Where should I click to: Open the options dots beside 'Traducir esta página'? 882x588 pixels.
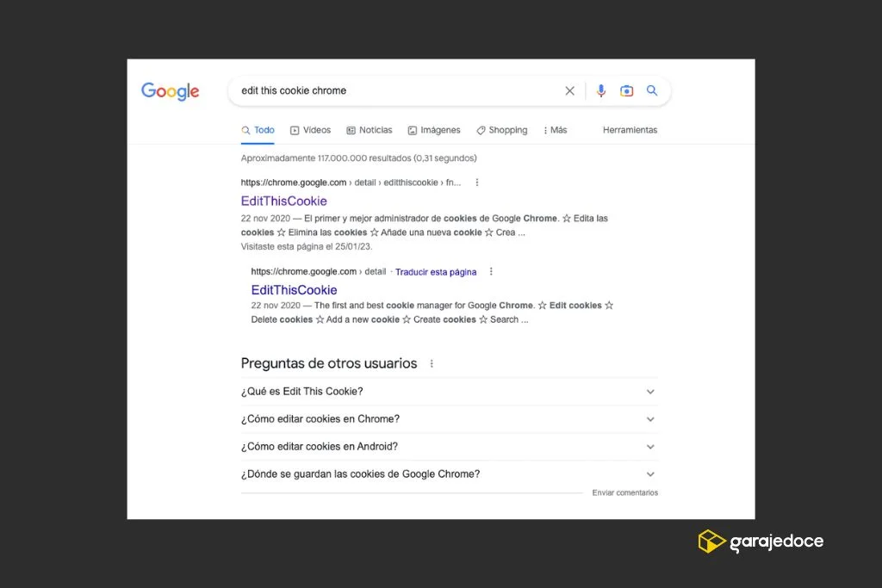(491, 271)
